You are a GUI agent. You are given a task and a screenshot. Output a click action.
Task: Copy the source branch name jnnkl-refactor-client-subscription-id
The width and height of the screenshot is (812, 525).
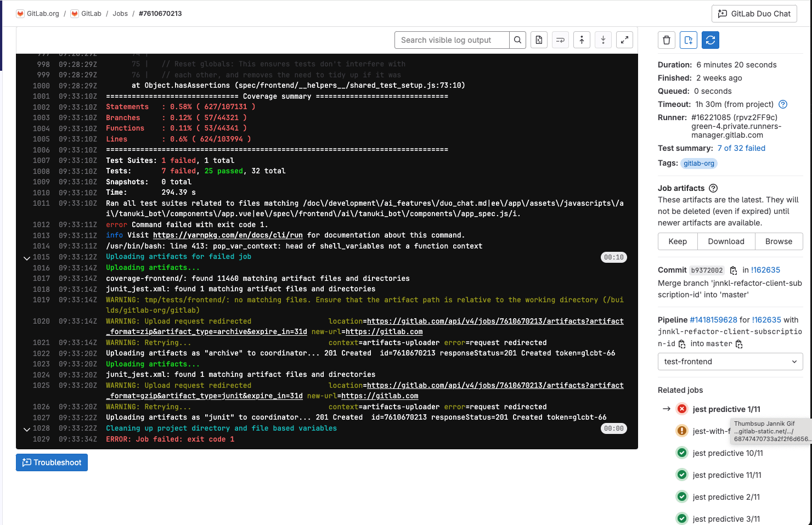[682, 344]
